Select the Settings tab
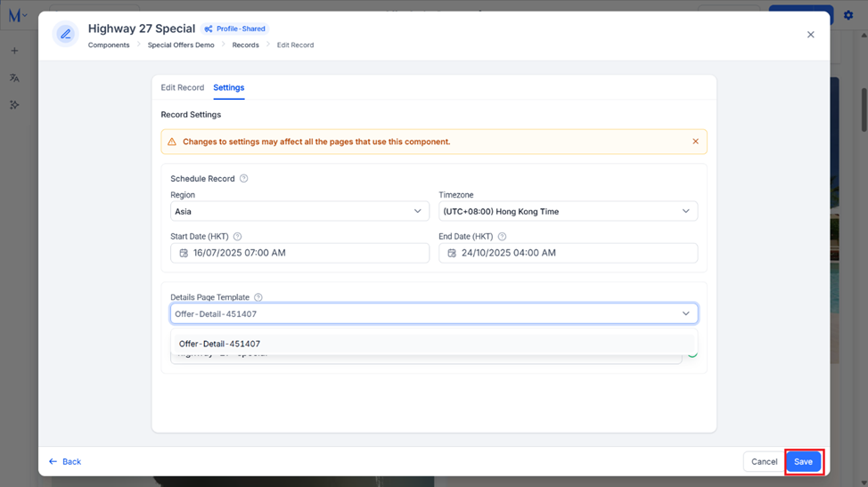The height and width of the screenshot is (487, 868). (229, 87)
